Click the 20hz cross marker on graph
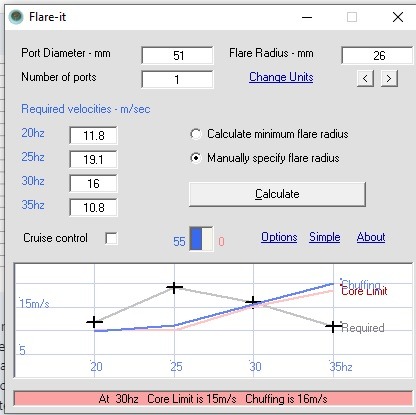The height and width of the screenshot is (415, 416). coord(94,322)
